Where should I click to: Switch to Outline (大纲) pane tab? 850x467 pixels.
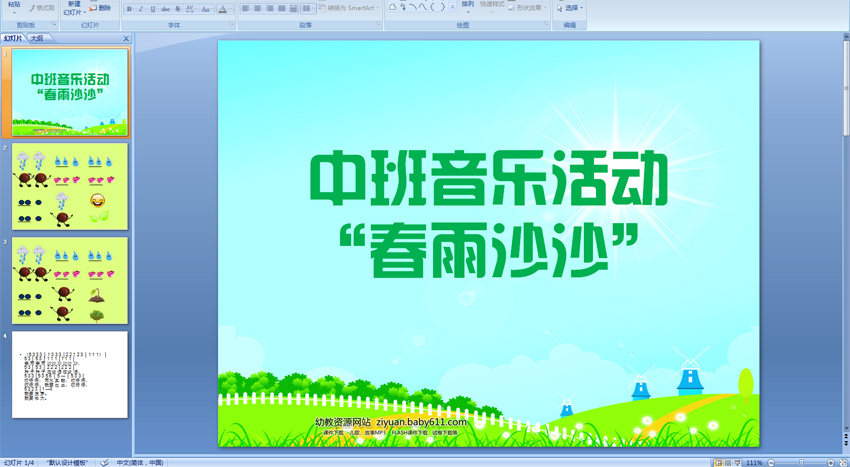pyautogui.click(x=37, y=38)
